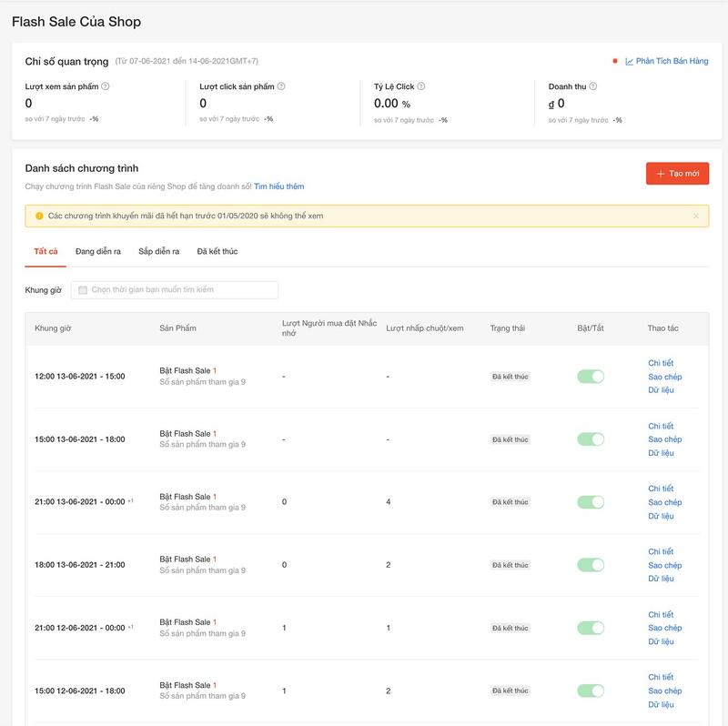The width and height of the screenshot is (728, 726).
Task: Switch to the Đang diễn ra tab
Action: pyautogui.click(x=98, y=251)
